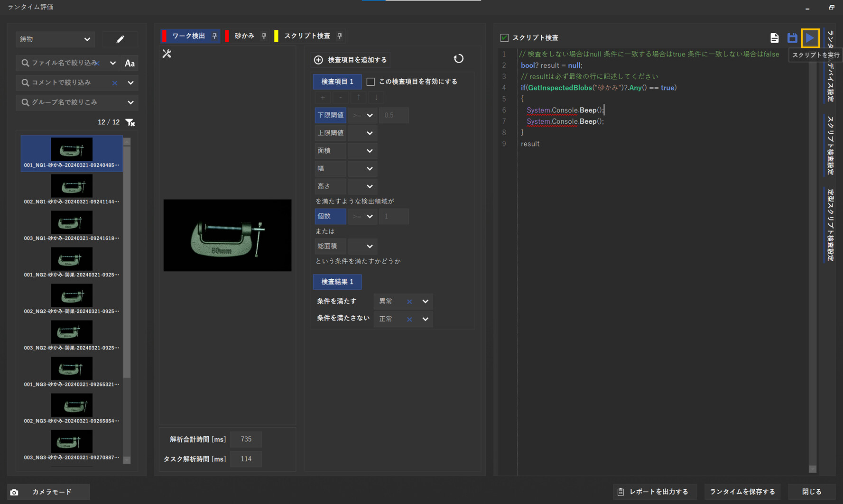Toggle the 下限閾値 condition label
The image size is (843, 504).
[330, 115]
